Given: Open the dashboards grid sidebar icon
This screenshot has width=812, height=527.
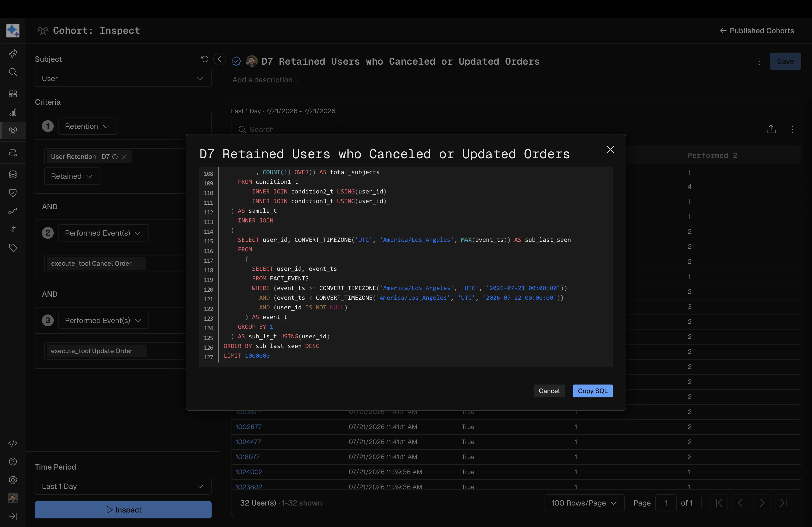Looking at the screenshot, I should coord(13,94).
